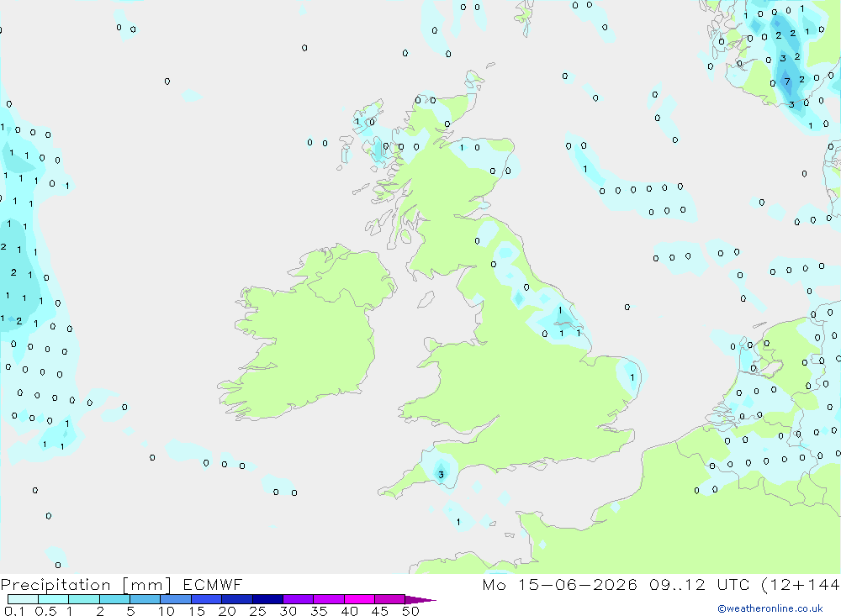
Task: Click the "3" precipitation value over Cornwall
Action: click(x=441, y=475)
